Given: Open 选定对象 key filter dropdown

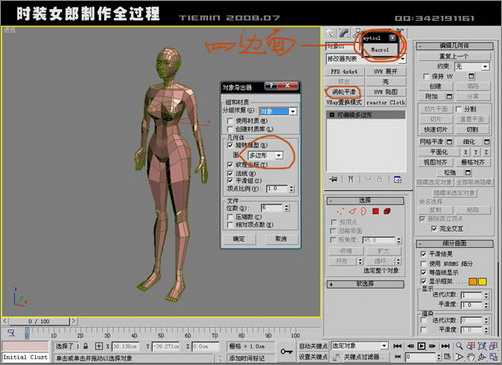Looking at the screenshot, I should click(x=360, y=346).
